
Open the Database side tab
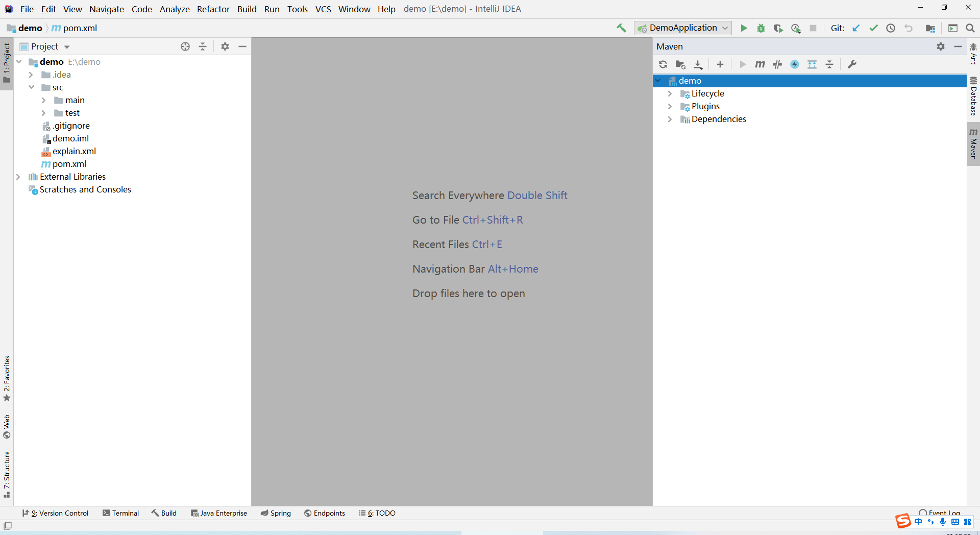pos(973,96)
